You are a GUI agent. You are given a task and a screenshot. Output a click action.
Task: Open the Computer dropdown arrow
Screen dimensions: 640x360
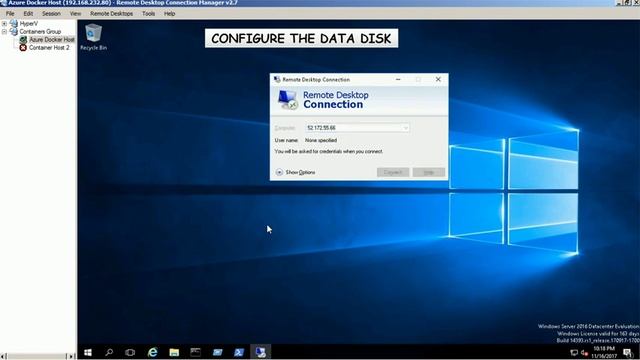click(405, 128)
